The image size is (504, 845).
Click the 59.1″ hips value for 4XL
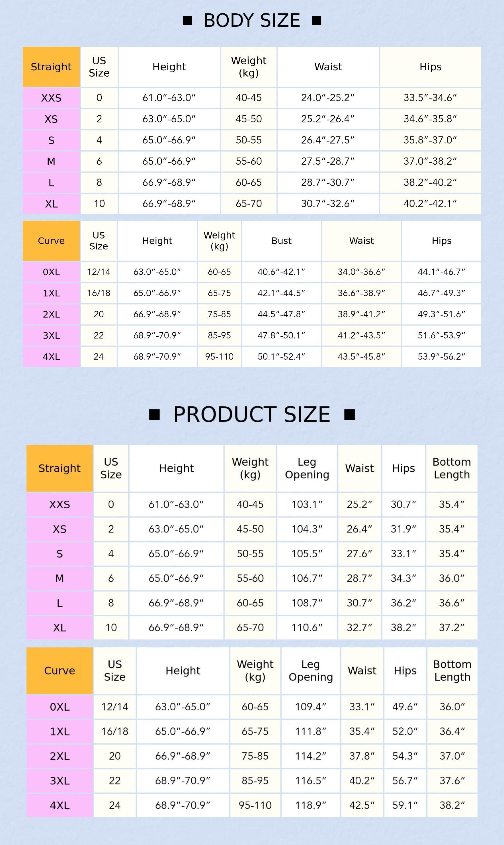(x=405, y=805)
